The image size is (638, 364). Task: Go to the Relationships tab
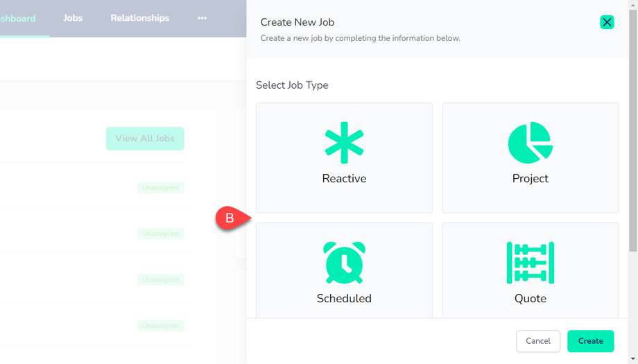(x=139, y=18)
